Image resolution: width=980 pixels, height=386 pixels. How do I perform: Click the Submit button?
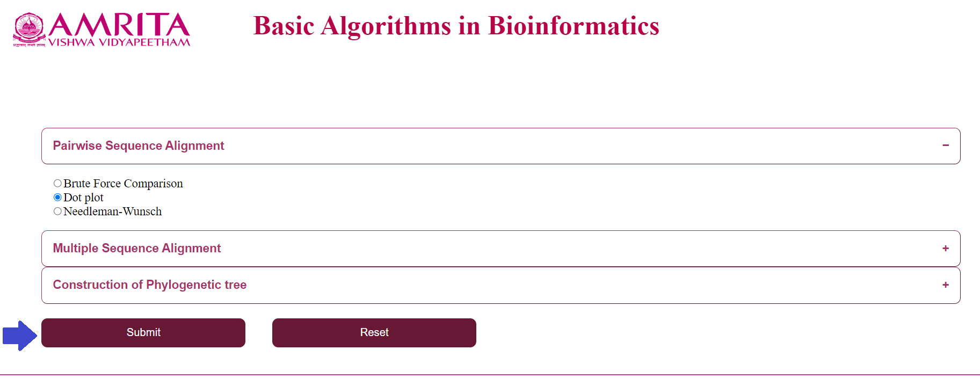[143, 333]
